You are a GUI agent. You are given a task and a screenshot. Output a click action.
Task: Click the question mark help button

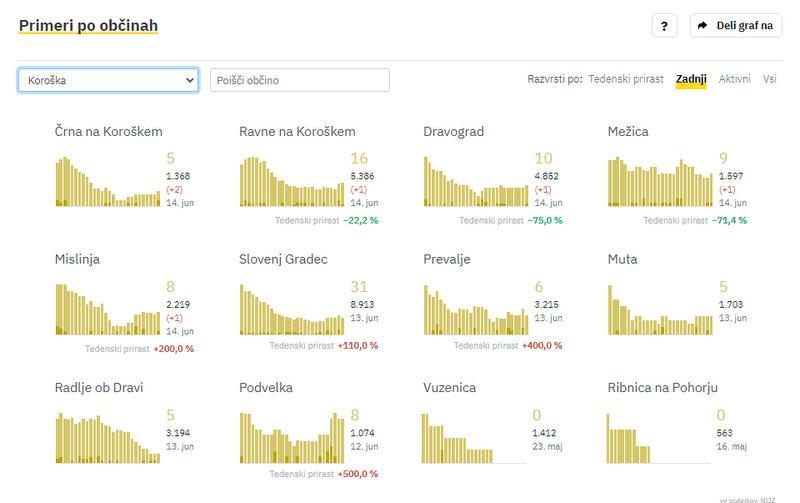pos(664,26)
